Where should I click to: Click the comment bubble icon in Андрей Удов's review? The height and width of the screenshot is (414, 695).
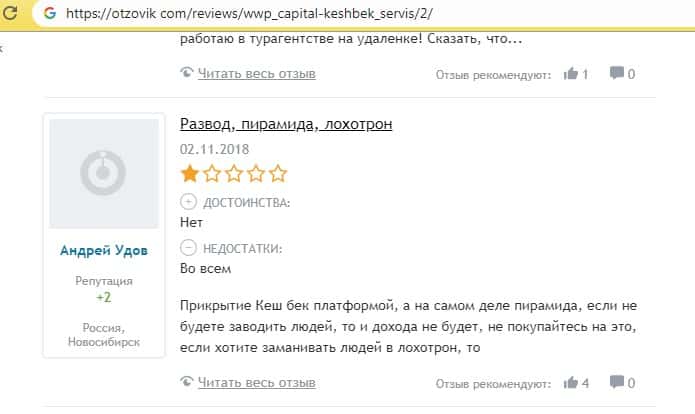[x=617, y=382]
